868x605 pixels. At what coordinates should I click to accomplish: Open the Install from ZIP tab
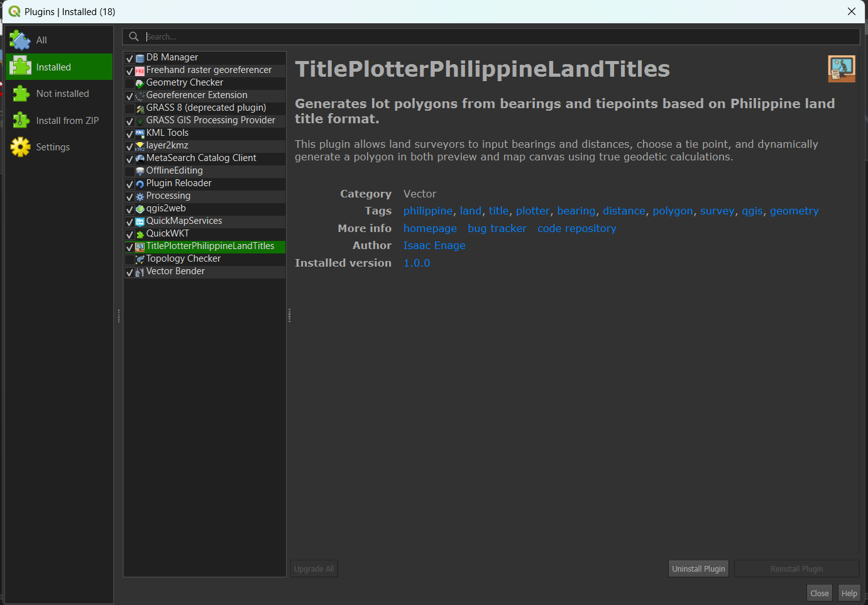[x=59, y=120]
